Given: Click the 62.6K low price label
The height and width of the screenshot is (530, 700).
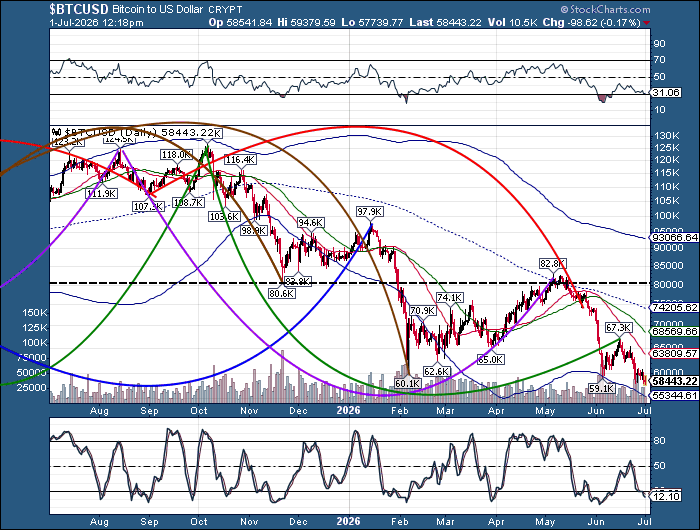Looking at the screenshot, I should pyautogui.click(x=437, y=371).
